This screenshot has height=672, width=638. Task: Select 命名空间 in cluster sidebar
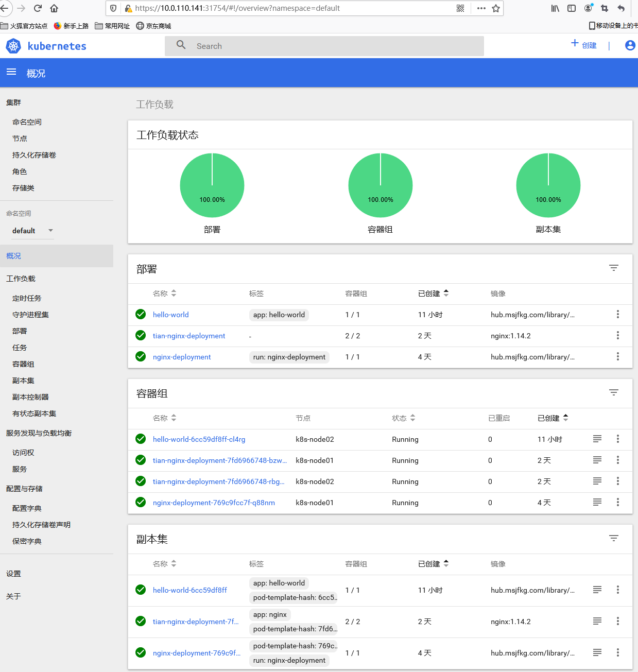point(27,122)
